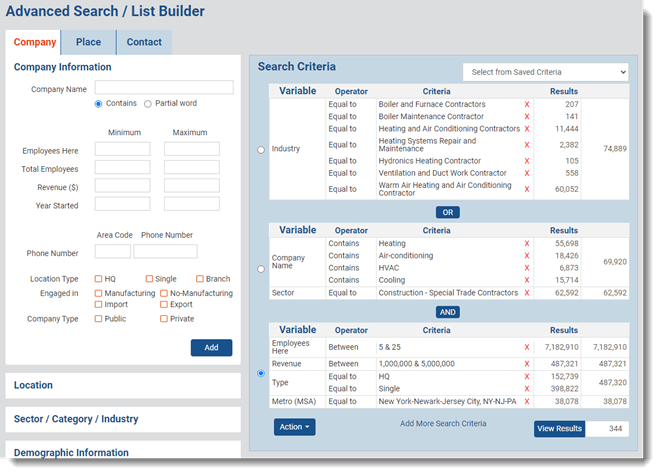Check the Single location type box
The height and width of the screenshot is (475, 660).
coord(149,279)
